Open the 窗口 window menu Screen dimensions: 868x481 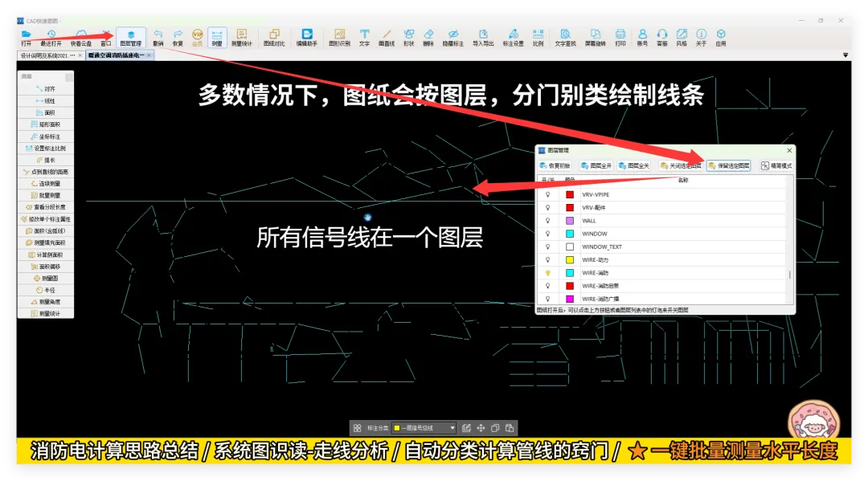click(106, 38)
